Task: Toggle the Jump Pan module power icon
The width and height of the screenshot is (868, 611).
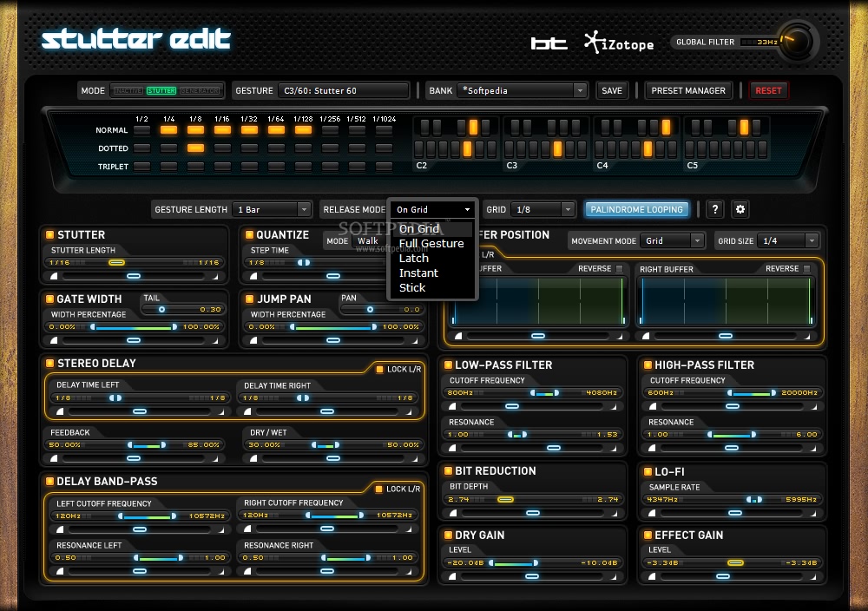Action: [x=249, y=299]
